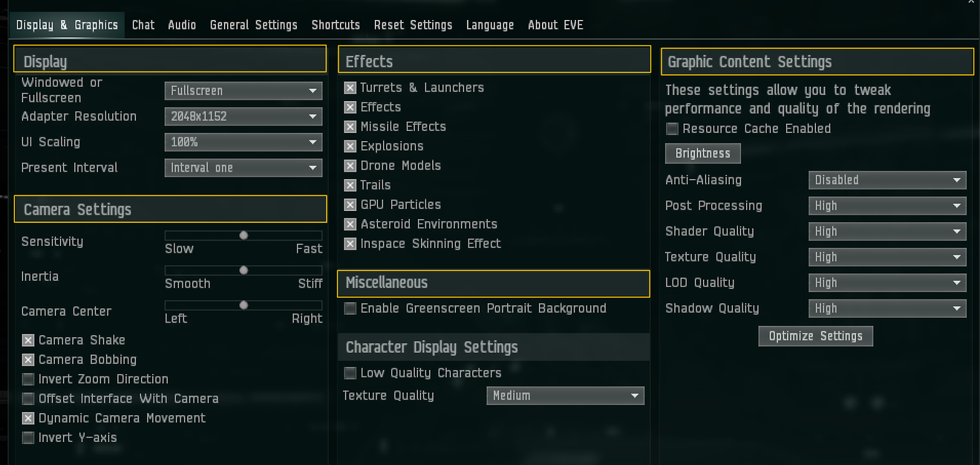Uncheck Missile Effects

pos(350,126)
